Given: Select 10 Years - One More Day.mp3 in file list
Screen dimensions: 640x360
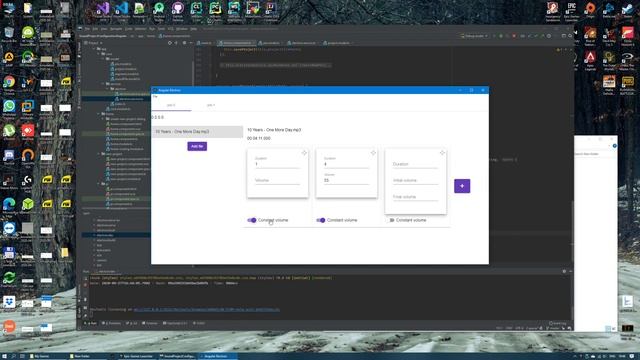Looking at the screenshot, I should 197,131.
